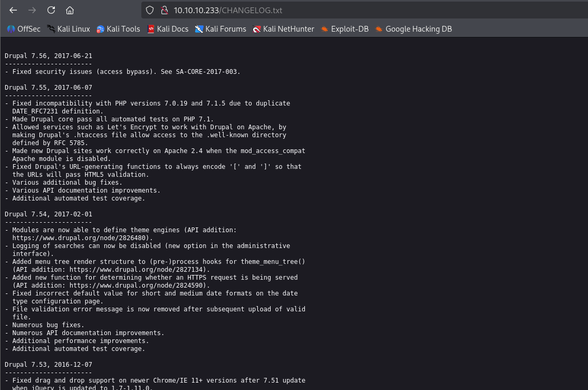The image size is (588, 390).
Task: Click line 'Fixed drag and drop support on newer Chrome/IE'
Action: [x=155, y=381]
